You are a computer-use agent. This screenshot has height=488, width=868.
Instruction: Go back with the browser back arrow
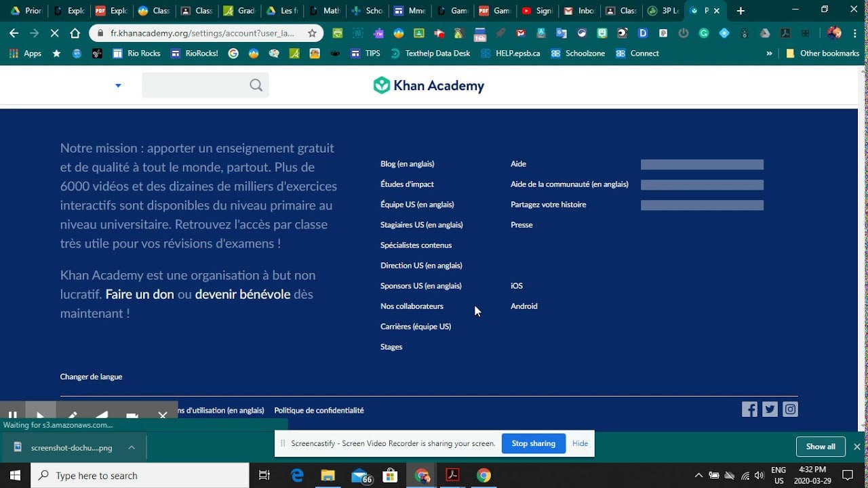14,33
